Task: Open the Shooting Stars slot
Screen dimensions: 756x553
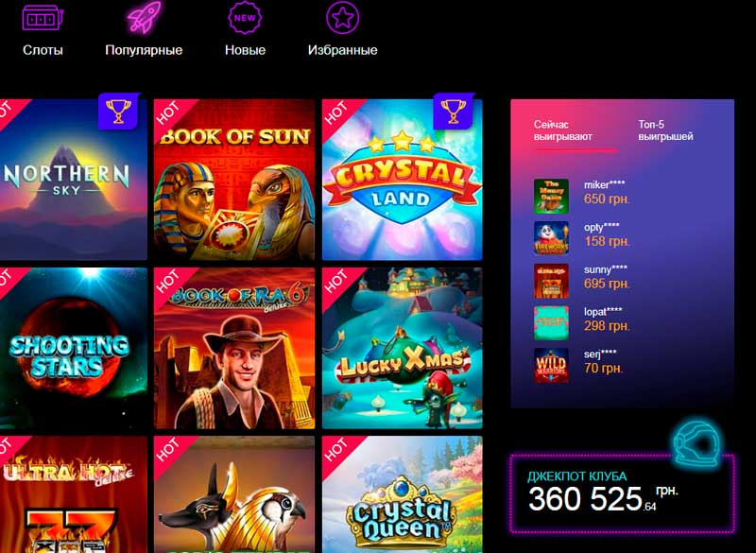Action: [74, 348]
